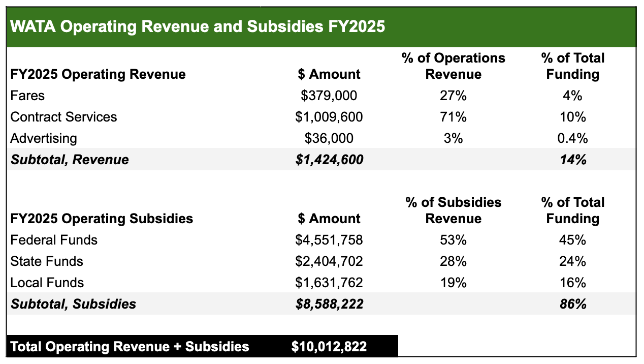Click the subtotal '$1,424,600'
Viewport: 644px width, 364px height.
point(329,160)
